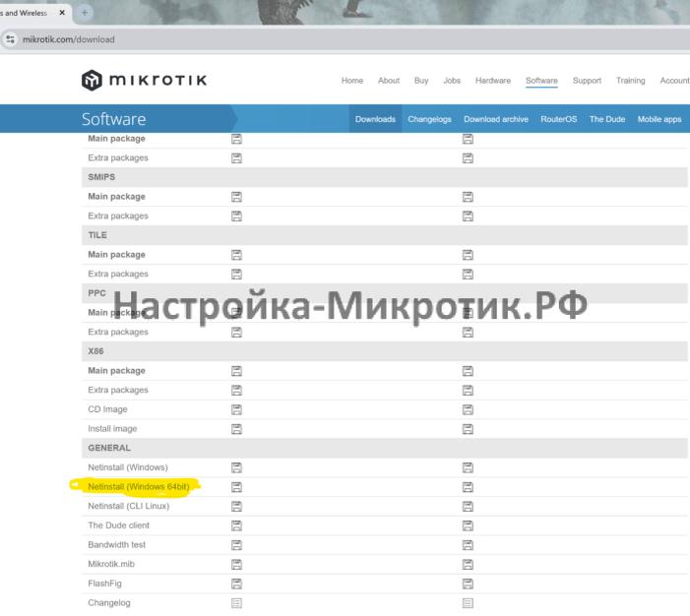Download Bandwidth test, second-column disk icon
The image size is (690, 616).
[x=468, y=545]
